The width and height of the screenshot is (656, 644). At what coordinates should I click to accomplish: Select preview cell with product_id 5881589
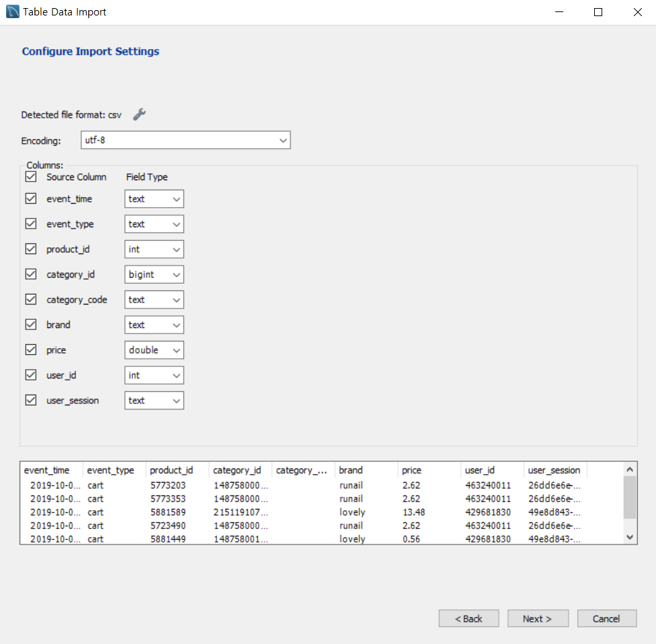tap(168, 512)
